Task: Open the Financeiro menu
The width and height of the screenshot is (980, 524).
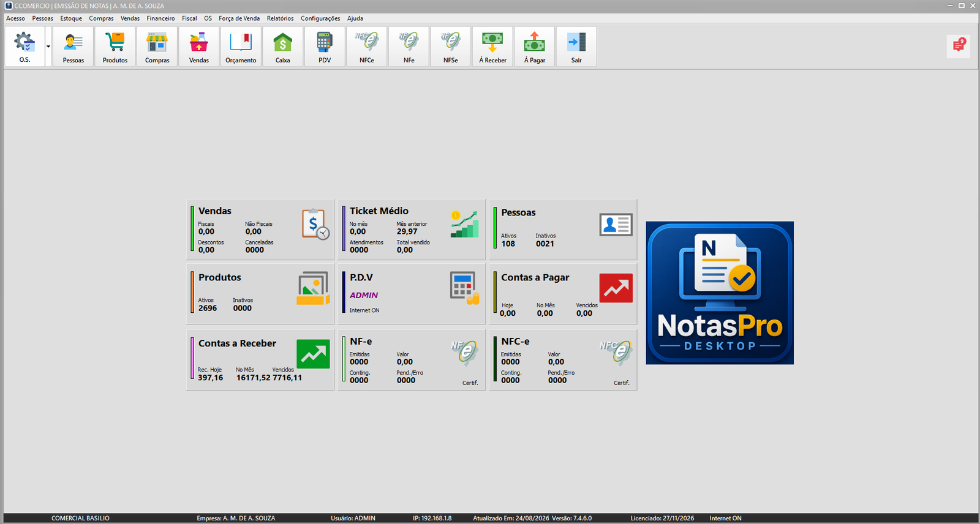Action: pos(160,18)
